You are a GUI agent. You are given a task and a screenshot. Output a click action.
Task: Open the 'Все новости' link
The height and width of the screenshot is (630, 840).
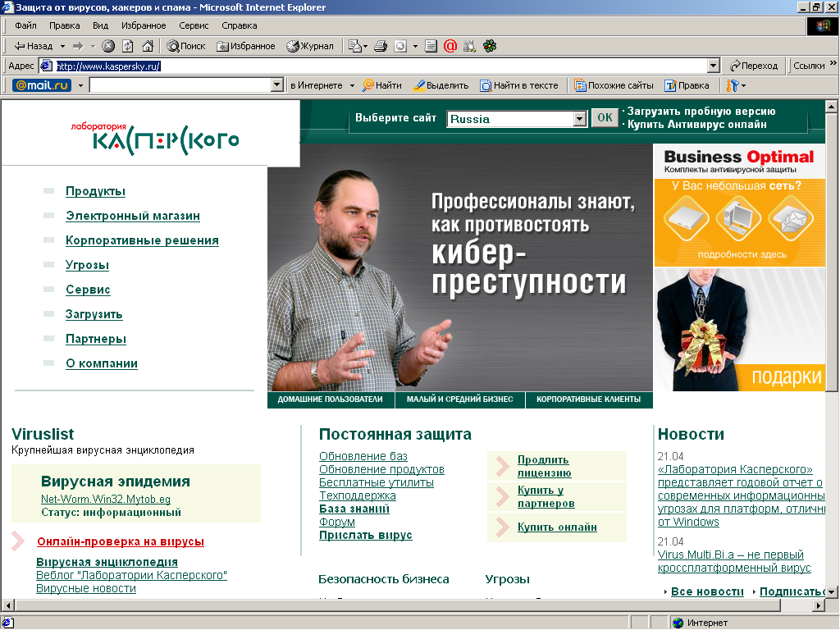707,591
